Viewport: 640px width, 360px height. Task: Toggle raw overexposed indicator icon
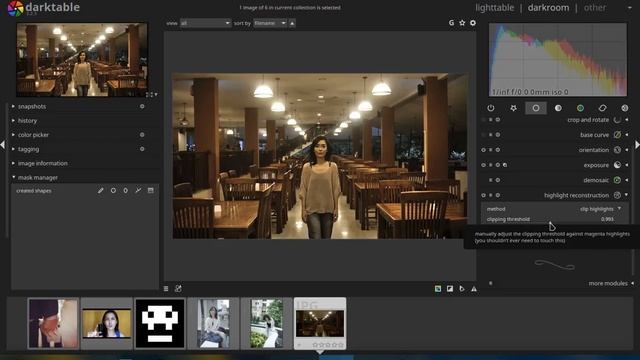tap(438, 289)
